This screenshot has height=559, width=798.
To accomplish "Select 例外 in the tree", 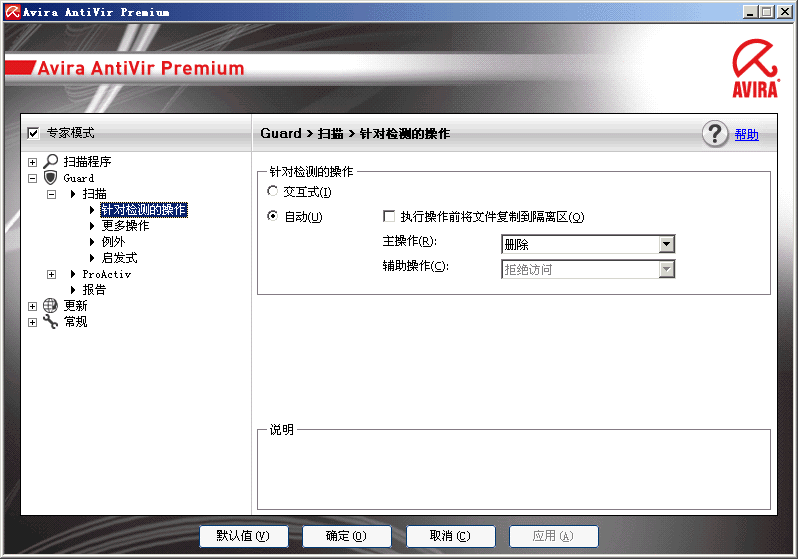I will pyautogui.click(x=113, y=242).
